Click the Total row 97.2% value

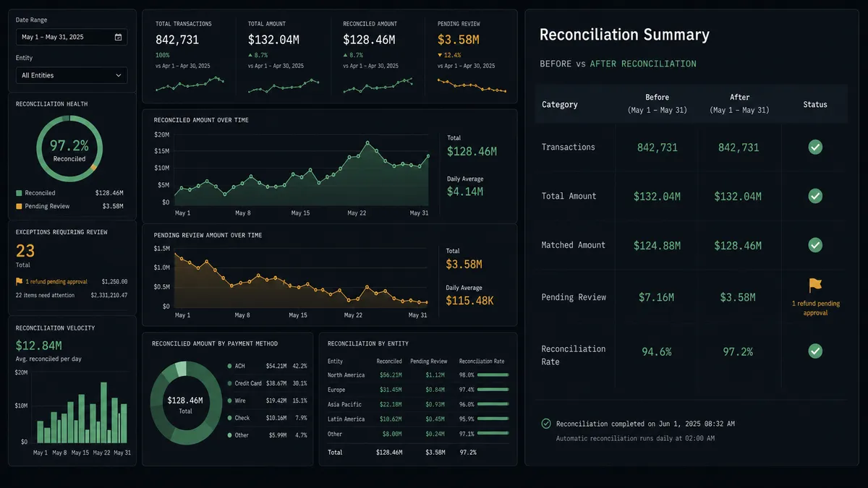click(468, 452)
